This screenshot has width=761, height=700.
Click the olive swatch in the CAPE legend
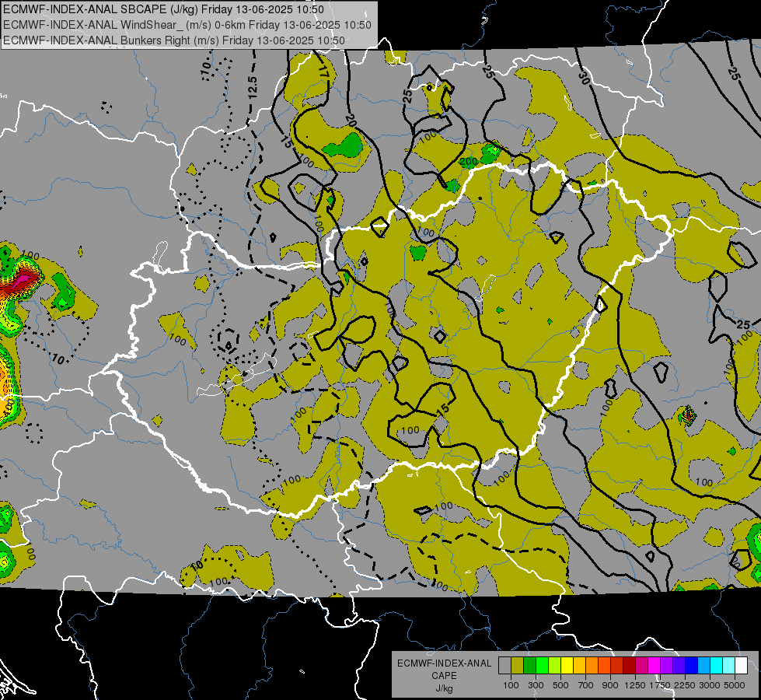coord(518,666)
